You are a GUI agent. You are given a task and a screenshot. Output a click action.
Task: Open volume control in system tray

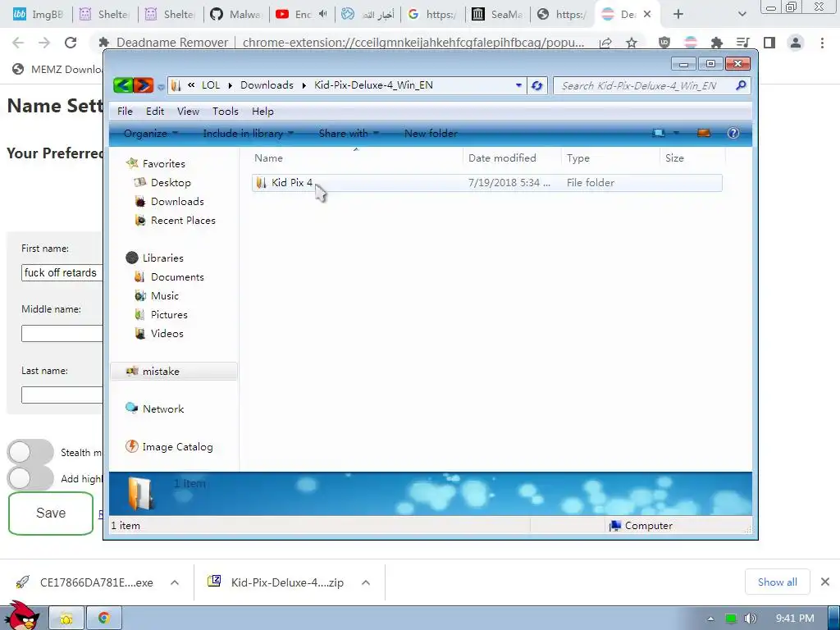point(750,619)
